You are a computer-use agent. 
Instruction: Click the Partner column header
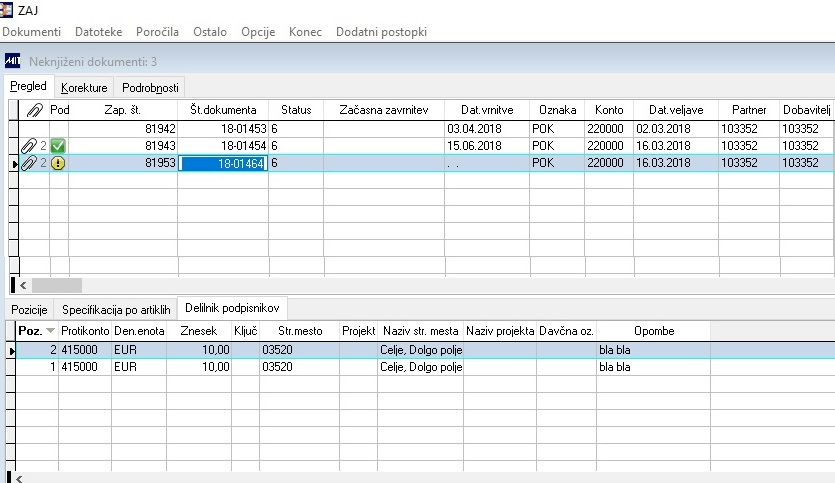click(749, 110)
